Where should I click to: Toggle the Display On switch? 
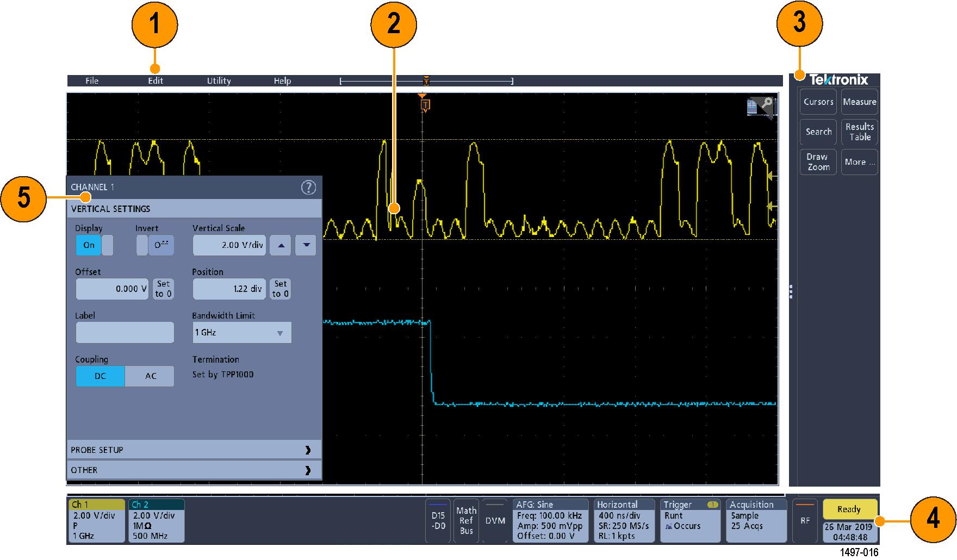coord(95,245)
